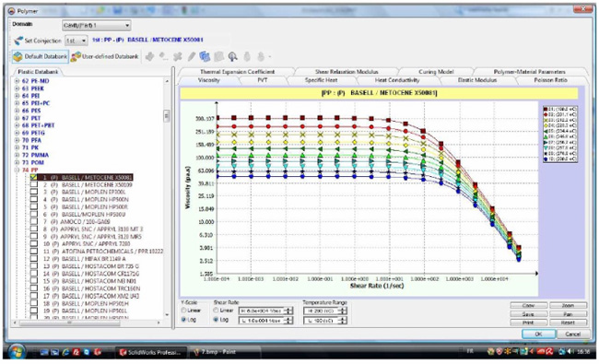Viewport: 599px width, 364px height.
Task: Select Y-Scale Log radio button
Action: [x=183, y=320]
